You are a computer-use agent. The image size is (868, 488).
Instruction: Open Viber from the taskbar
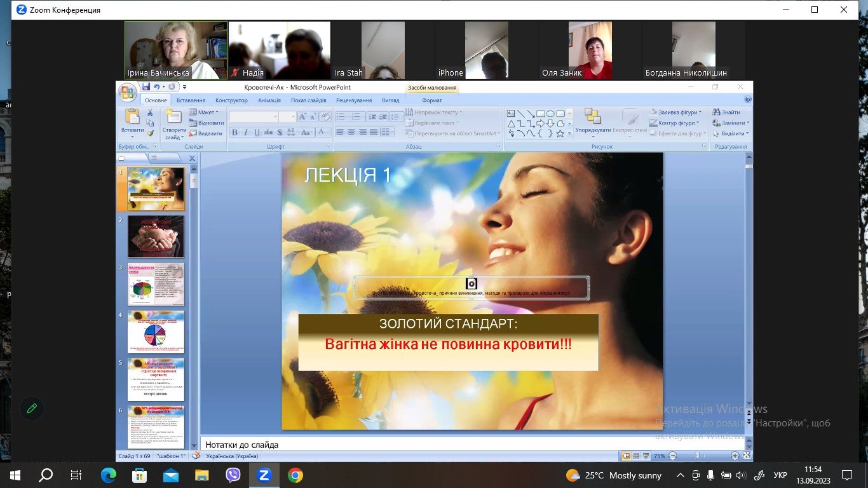233,475
